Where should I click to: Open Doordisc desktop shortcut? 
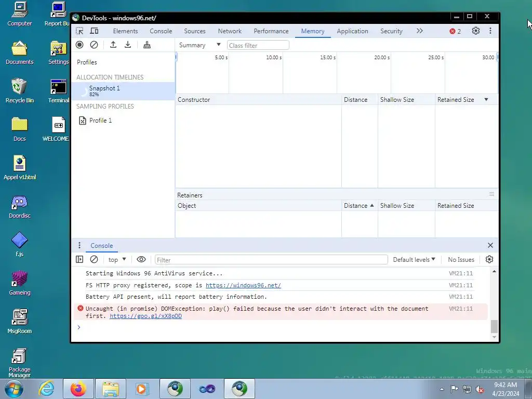click(20, 207)
